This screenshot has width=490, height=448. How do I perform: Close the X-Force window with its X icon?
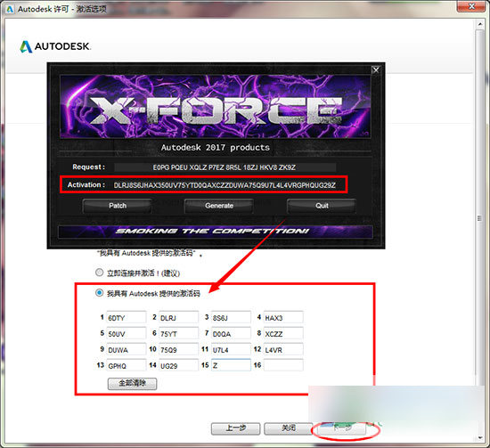(376, 70)
